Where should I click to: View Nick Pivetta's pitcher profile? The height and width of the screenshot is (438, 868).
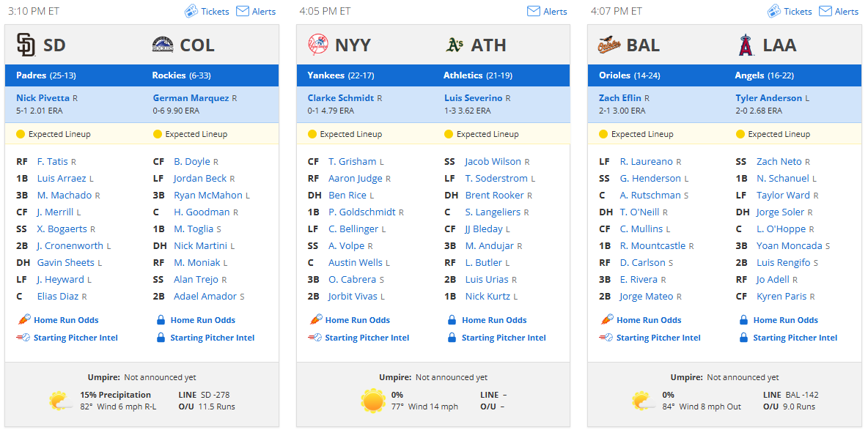click(x=43, y=98)
